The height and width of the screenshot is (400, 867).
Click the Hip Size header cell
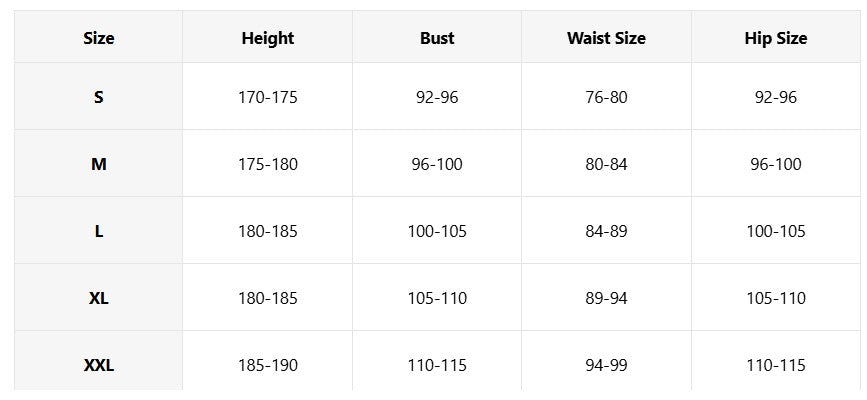[776, 37]
